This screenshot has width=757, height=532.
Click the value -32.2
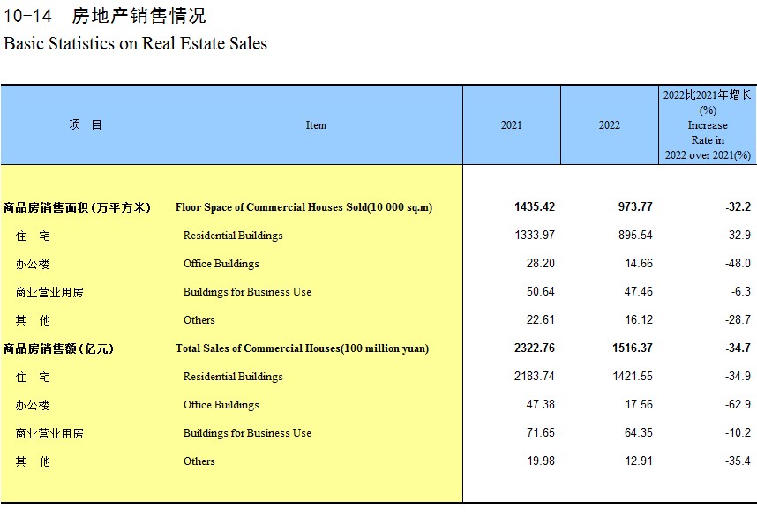(x=738, y=206)
